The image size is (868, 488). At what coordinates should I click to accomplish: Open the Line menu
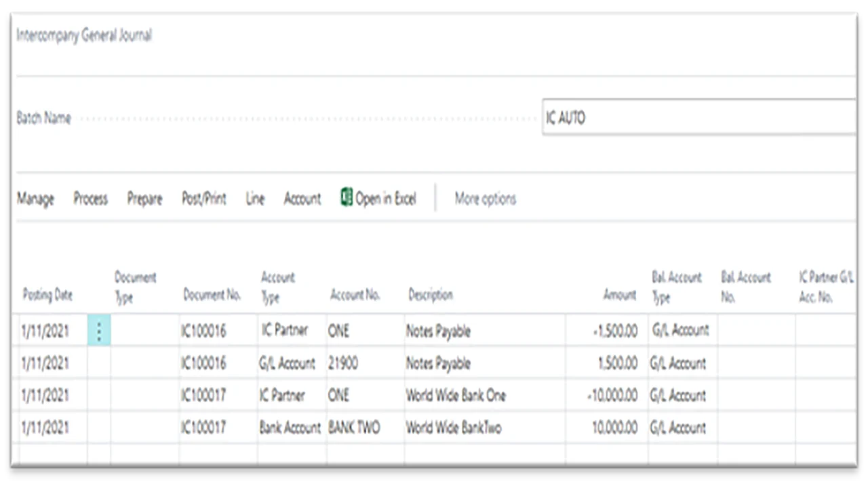coord(255,199)
